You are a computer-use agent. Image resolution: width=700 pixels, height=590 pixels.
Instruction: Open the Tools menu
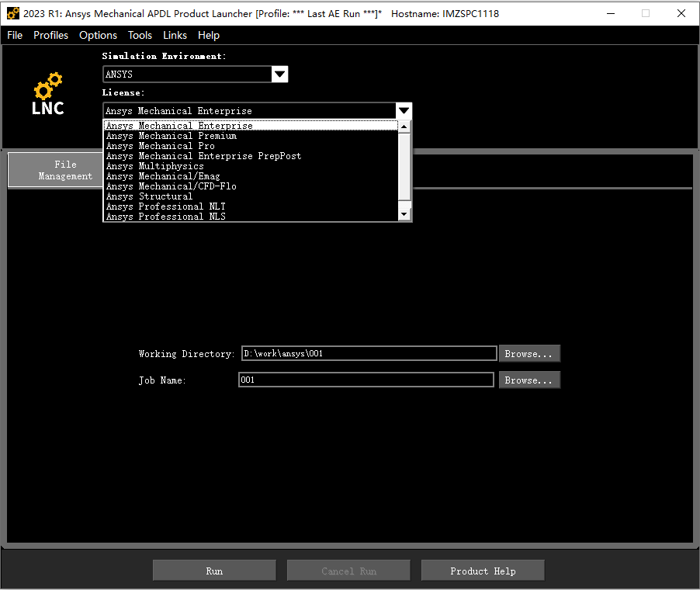[140, 35]
